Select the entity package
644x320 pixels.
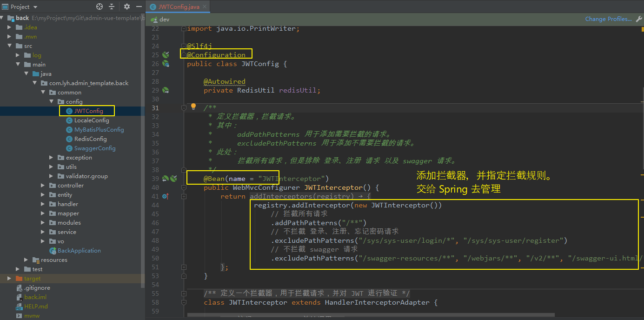[x=65, y=195]
